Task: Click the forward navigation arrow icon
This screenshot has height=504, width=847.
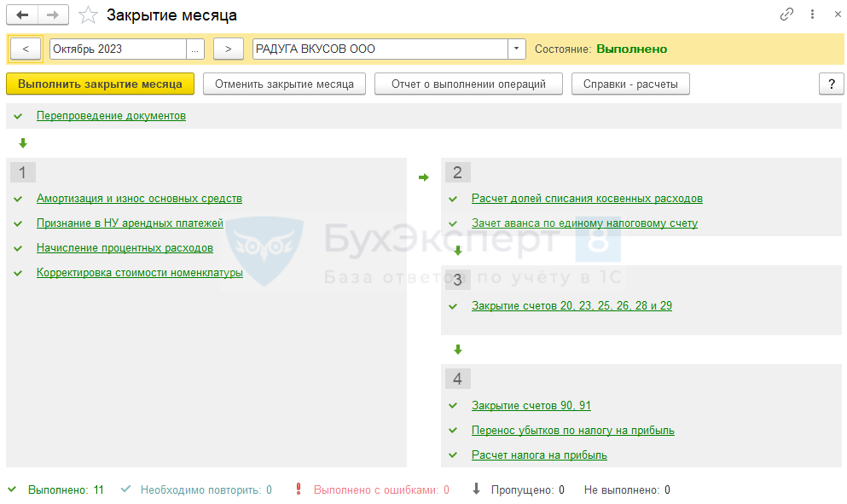Action: point(53,15)
